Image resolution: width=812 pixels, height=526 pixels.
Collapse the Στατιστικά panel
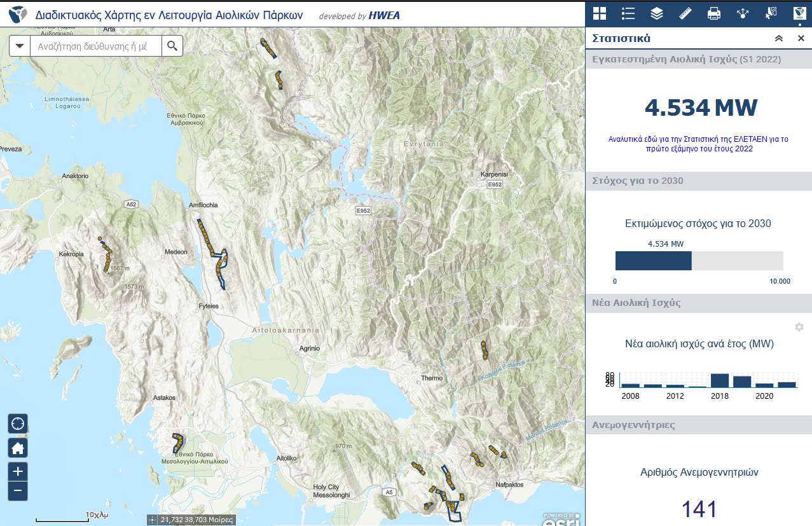[779, 39]
